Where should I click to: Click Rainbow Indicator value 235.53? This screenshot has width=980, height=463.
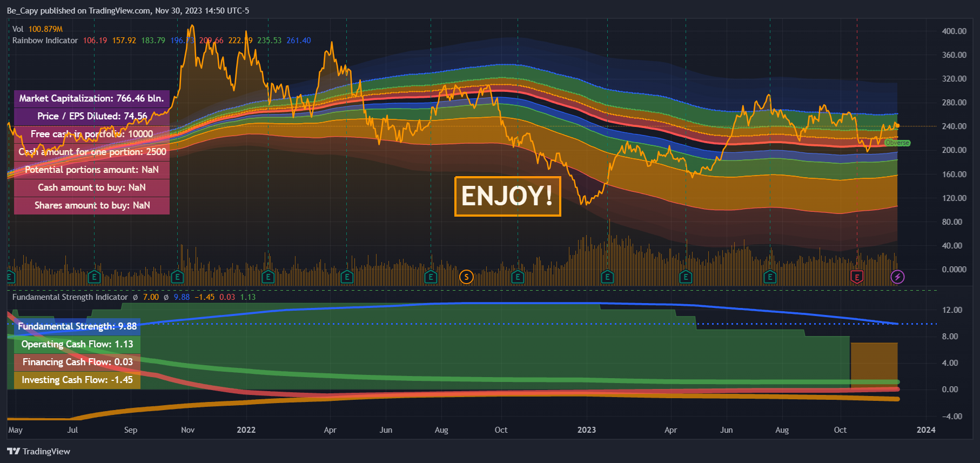click(269, 41)
